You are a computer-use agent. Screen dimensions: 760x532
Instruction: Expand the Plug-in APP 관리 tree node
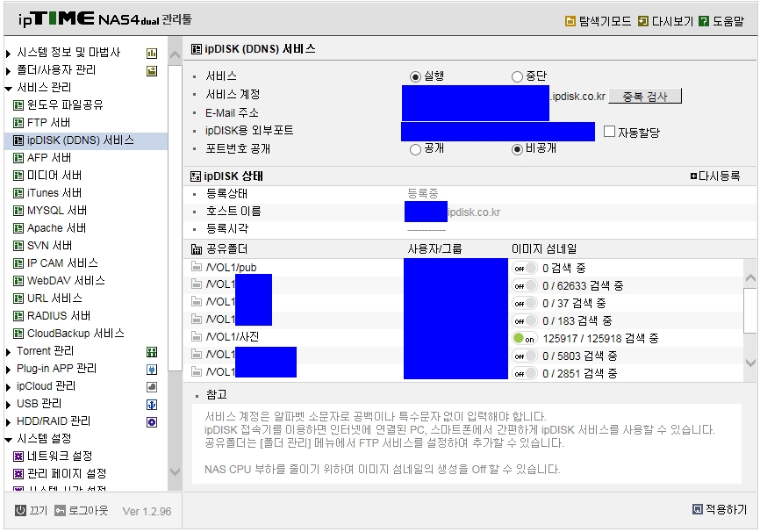[x=8, y=370]
